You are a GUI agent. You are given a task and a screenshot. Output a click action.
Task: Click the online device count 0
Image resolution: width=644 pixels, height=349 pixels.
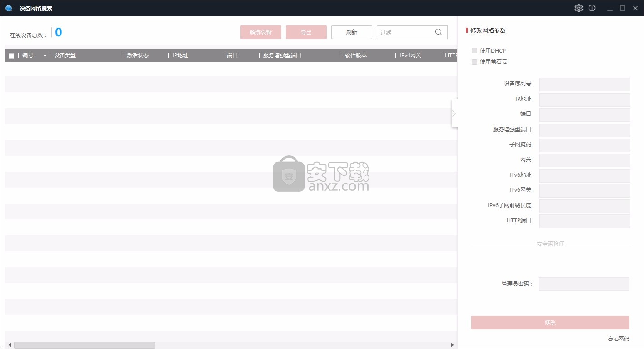pos(58,32)
